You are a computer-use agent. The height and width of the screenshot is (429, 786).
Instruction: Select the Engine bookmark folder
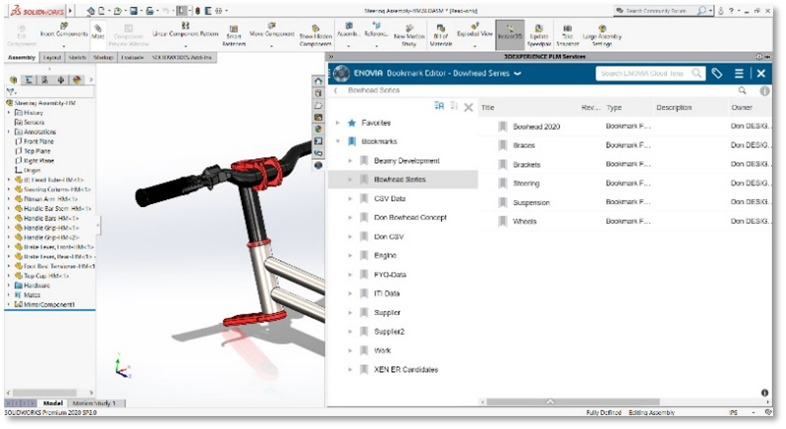[386, 255]
